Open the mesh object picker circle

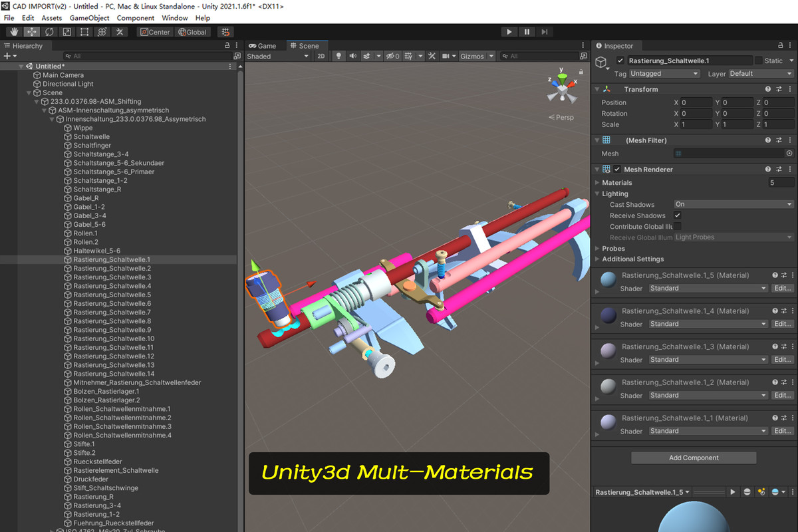pyautogui.click(x=789, y=154)
